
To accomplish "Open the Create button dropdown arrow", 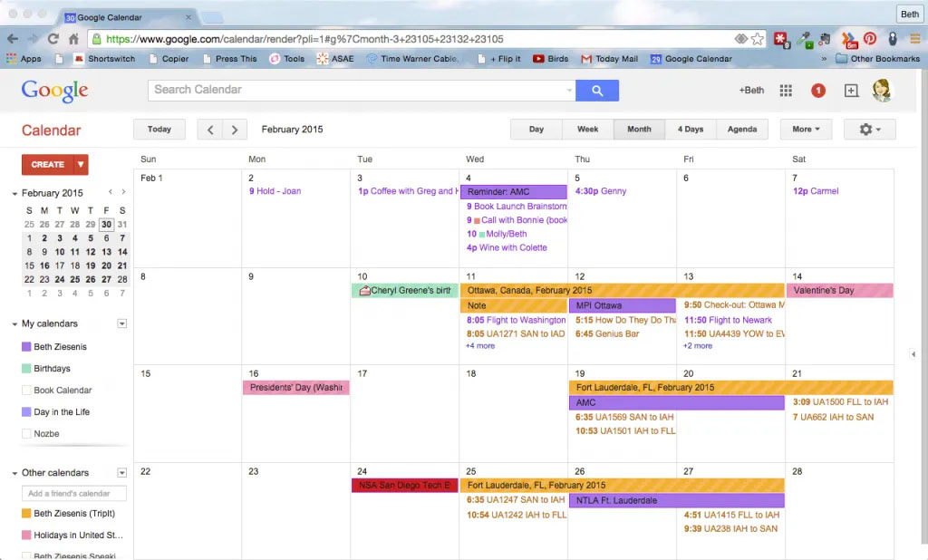I will [x=82, y=165].
